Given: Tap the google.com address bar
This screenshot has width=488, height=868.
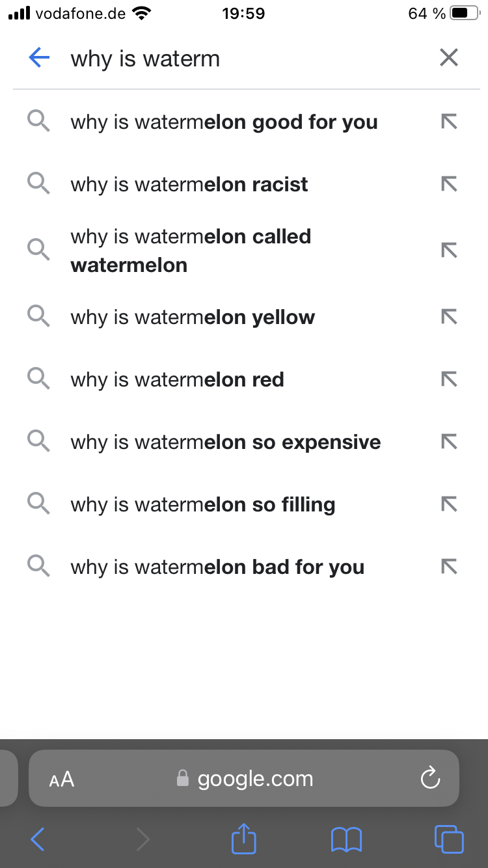Looking at the screenshot, I should [x=244, y=778].
